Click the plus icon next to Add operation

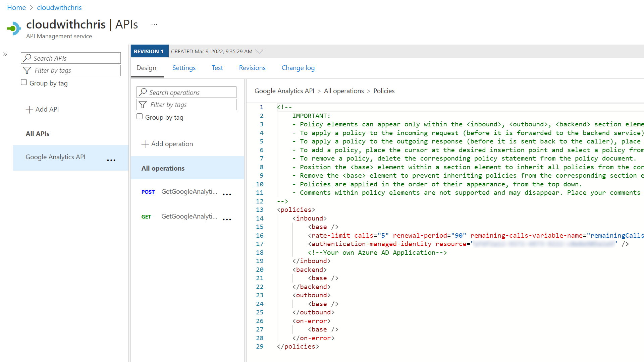tap(145, 144)
